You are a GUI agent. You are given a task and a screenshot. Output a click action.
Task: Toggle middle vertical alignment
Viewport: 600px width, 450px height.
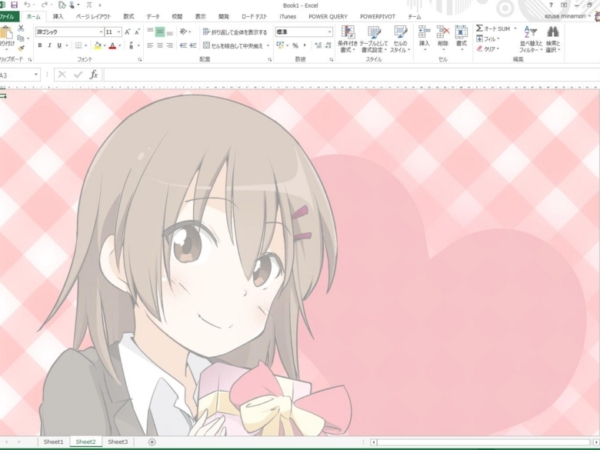click(160, 32)
